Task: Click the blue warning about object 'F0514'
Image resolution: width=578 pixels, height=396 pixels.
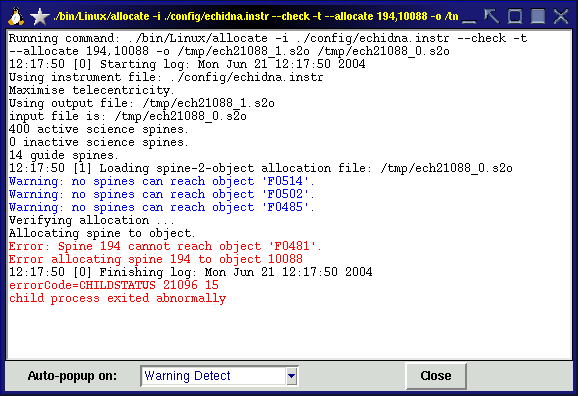Action: click(x=161, y=181)
